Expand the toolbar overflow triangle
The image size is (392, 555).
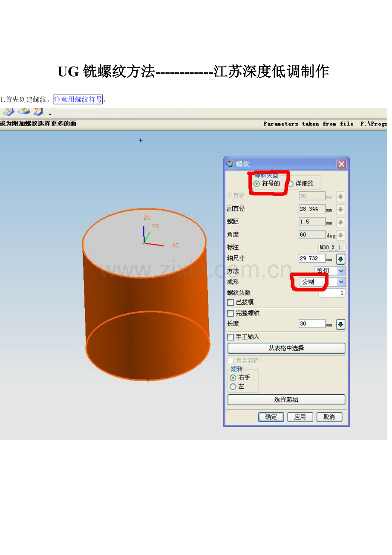pos(50,114)
